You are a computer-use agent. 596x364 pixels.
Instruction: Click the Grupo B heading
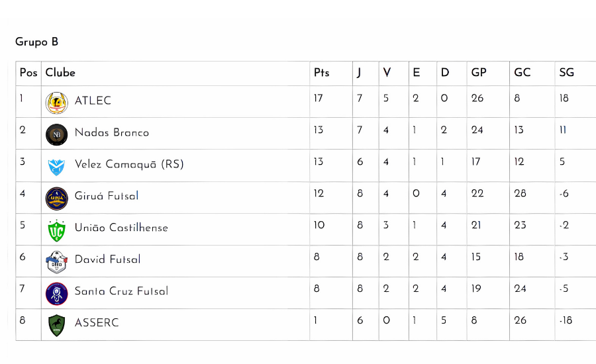click(36, 42)
